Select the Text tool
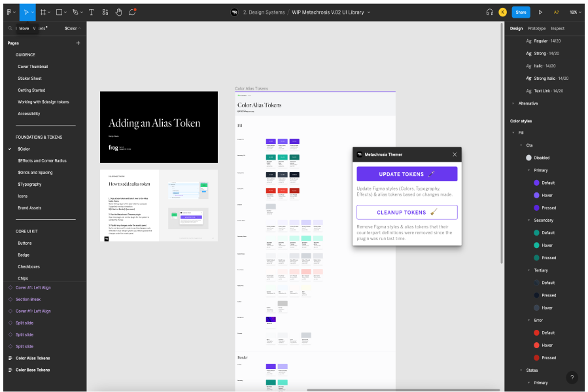This screenshot has height=392, width=588. 91,12
